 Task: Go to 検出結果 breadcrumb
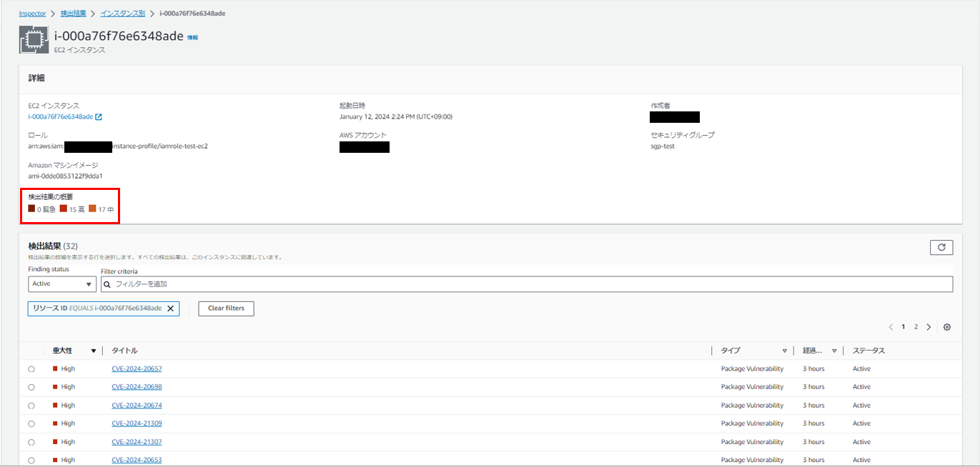pos(74,14)
